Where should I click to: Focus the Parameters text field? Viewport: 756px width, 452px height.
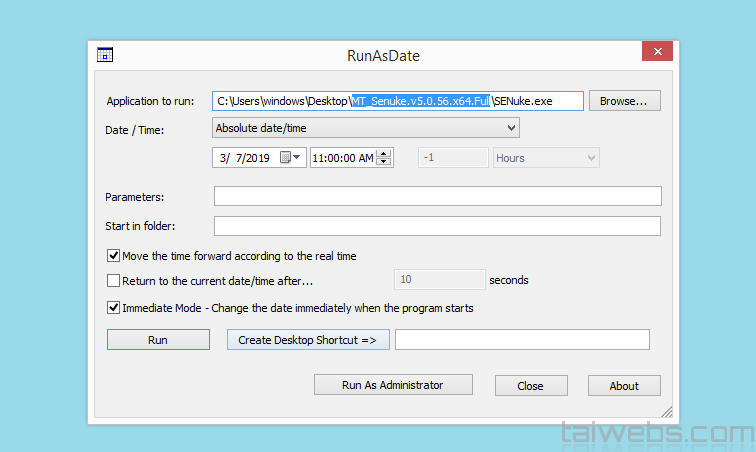point(437,196)
